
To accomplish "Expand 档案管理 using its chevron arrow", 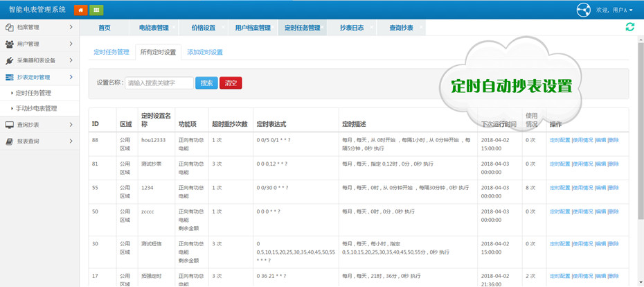I will [71, 28].
